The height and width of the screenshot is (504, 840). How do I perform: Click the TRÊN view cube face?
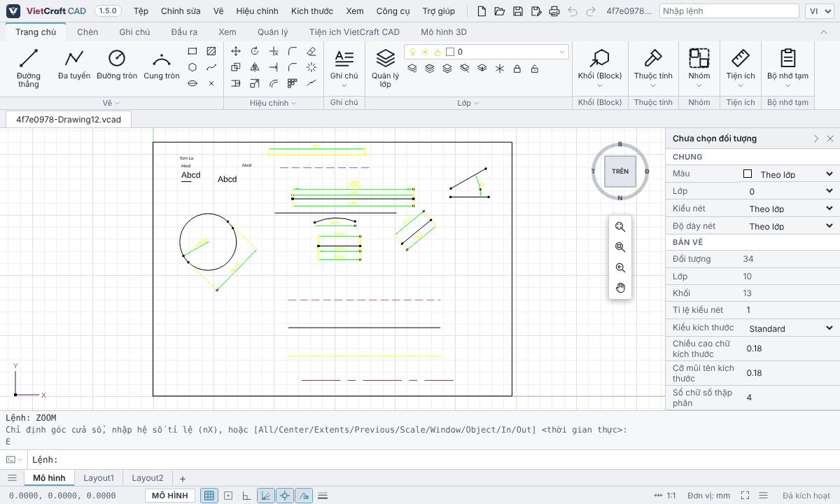click(x=620, y=171)
